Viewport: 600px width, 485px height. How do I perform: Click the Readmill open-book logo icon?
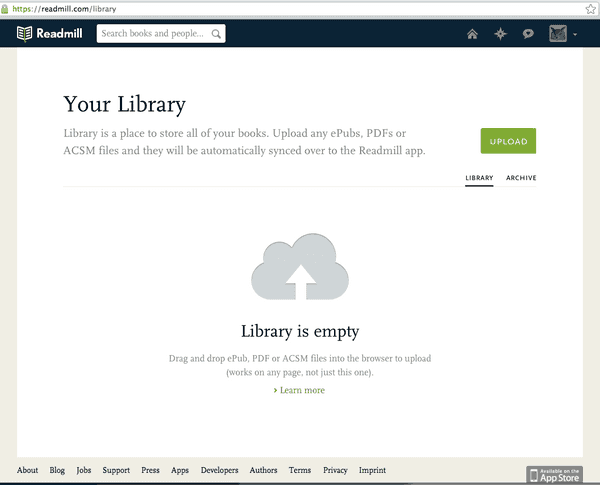(x=24, y=34)
